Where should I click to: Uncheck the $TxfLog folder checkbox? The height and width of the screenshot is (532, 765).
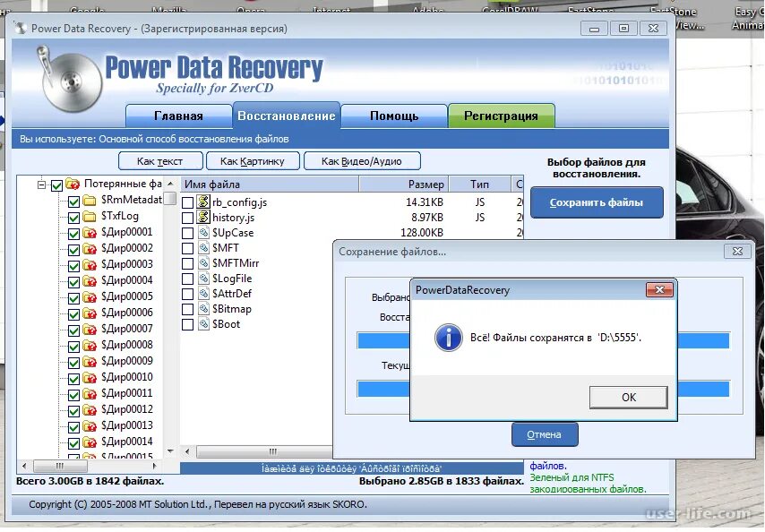[x=73, y=218]
